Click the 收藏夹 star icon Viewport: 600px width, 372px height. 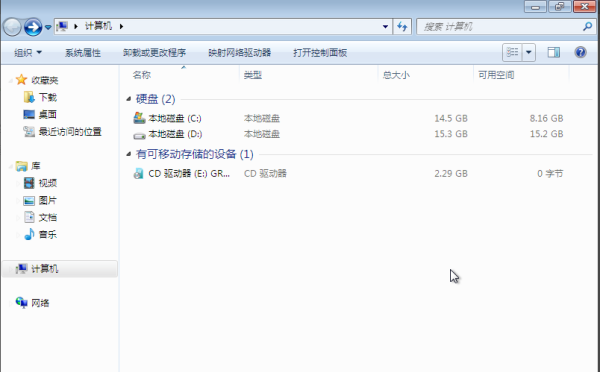click(x=21, y=80)
